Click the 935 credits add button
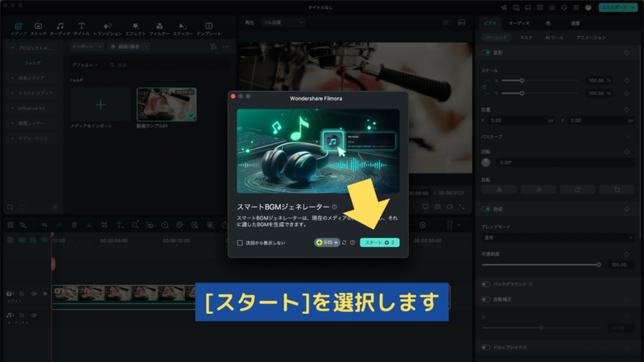The height and width of the screenshot is (362, 644). tap(327, 243)
